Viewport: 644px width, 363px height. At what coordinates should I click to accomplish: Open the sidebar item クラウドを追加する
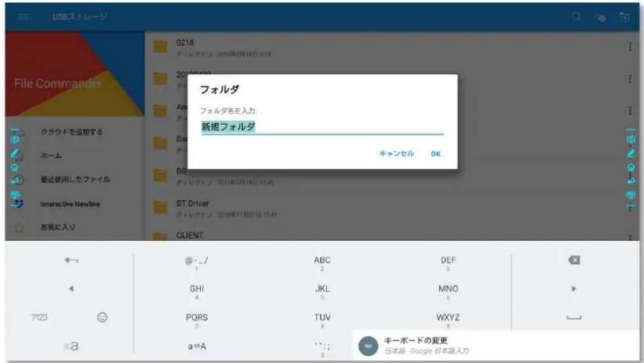72,132
